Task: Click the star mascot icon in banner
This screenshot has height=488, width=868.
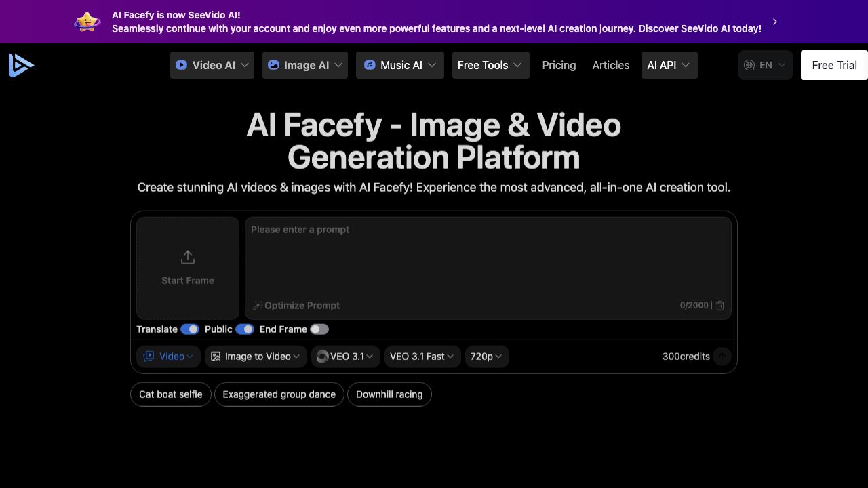Action: [x=87, y=22]
